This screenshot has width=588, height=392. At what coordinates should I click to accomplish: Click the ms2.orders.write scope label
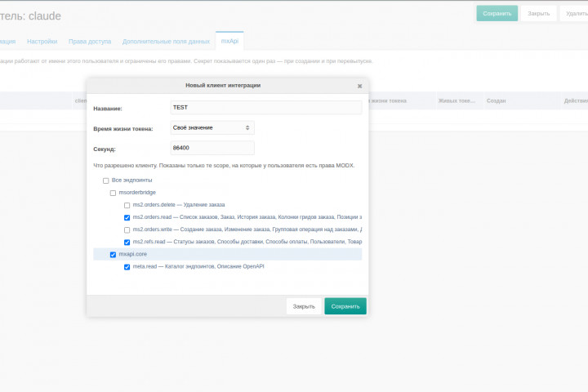pyautogui.click(x=247, y=229)
